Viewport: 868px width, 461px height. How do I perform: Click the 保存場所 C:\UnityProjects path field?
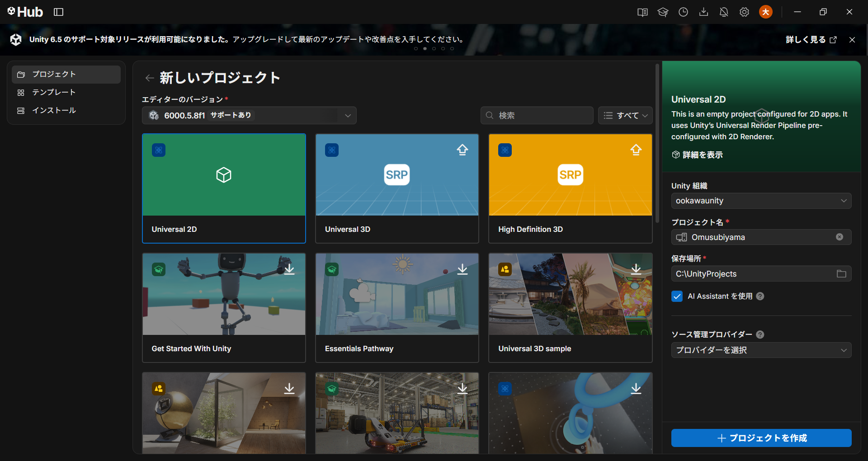coord(761,274)
